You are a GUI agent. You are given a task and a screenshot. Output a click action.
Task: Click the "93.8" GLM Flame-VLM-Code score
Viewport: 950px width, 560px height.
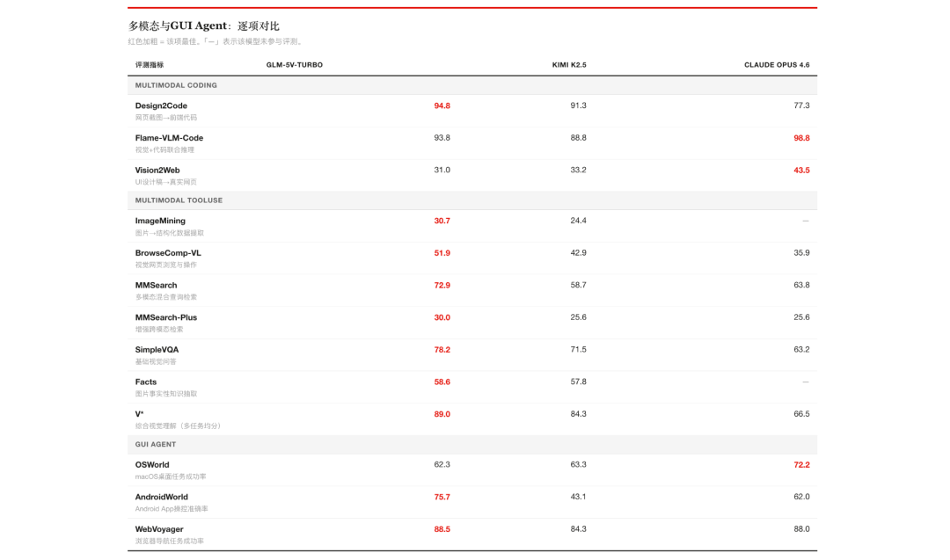point(442,137)
